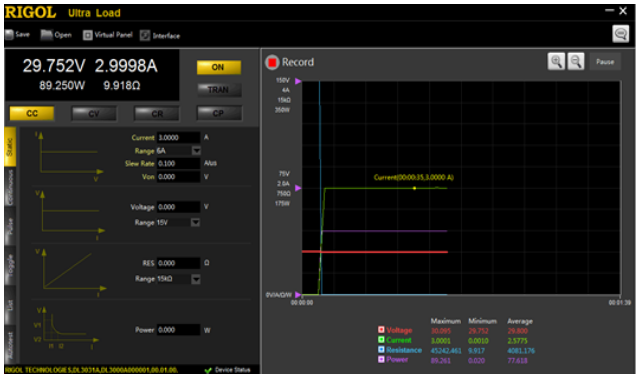Zoom in on the chart
Viewport: 641px width, 379px height.
coord(556,61)
